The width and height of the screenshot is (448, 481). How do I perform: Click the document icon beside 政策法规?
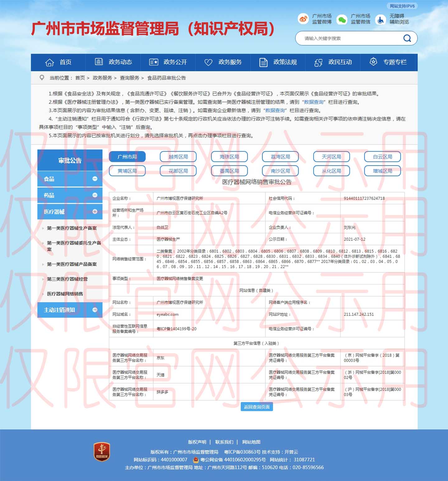click(263, 62)
